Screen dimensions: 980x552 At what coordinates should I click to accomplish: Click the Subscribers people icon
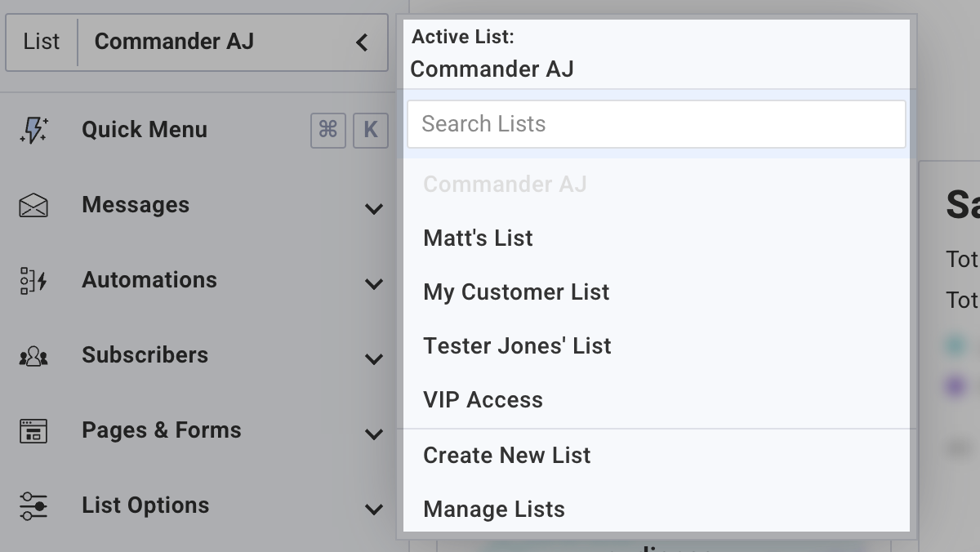[33, 356]
